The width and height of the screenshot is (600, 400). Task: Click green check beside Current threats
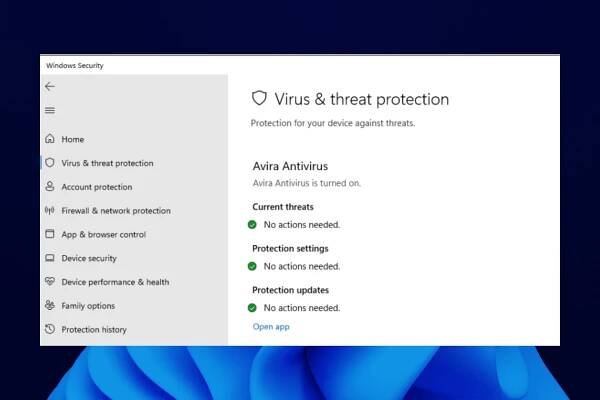tap(253, 225)
